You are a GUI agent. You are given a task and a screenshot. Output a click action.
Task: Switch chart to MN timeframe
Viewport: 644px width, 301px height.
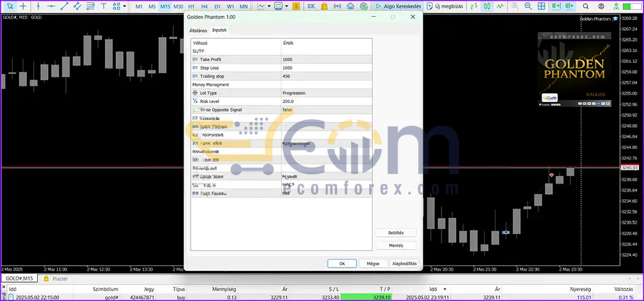[243, 6]
